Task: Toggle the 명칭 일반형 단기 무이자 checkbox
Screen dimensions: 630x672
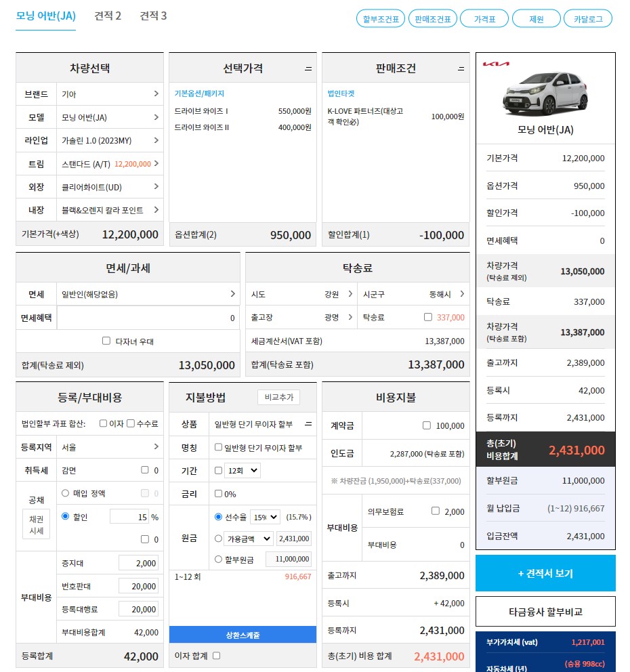Action: point(218,447)
